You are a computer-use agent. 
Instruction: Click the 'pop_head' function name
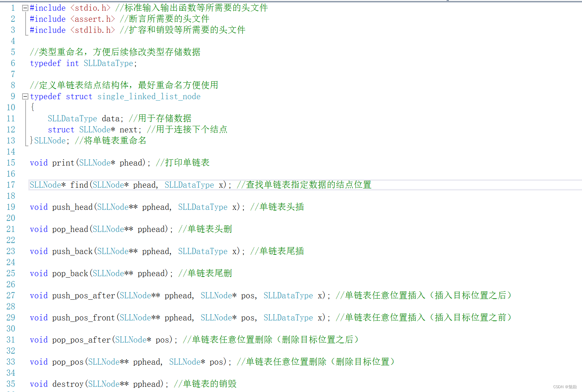coord(70,229)
